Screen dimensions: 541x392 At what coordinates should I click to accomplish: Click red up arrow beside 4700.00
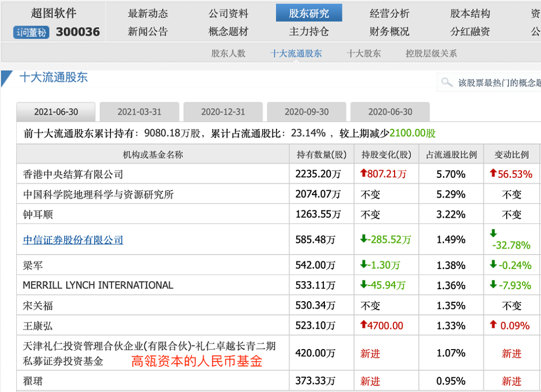click(364, 325)
